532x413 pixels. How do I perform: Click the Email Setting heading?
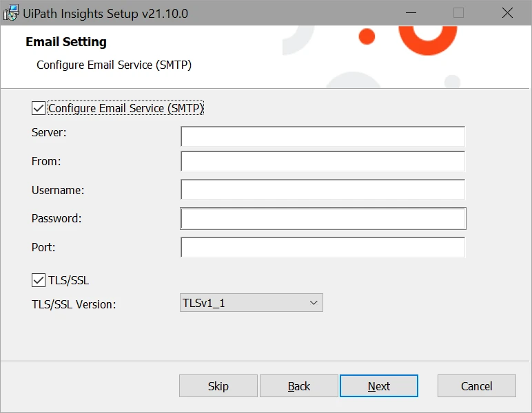tap(66, 42)
